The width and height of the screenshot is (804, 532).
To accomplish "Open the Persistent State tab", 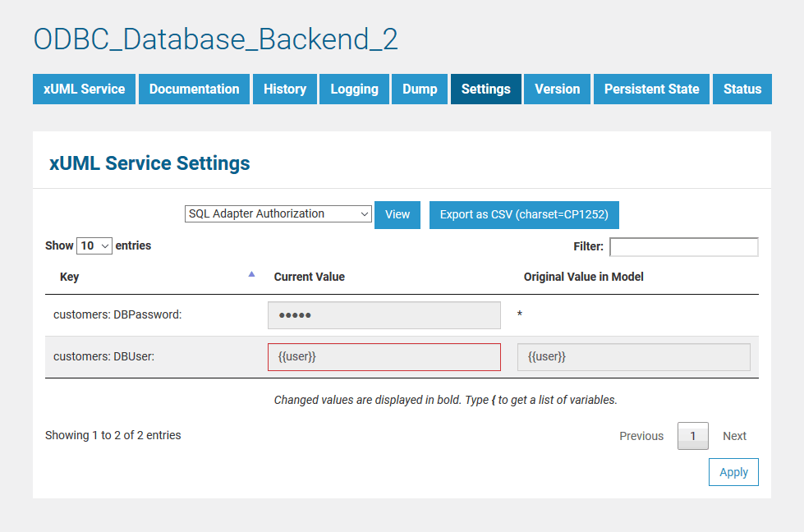I will tap(651, 89).
